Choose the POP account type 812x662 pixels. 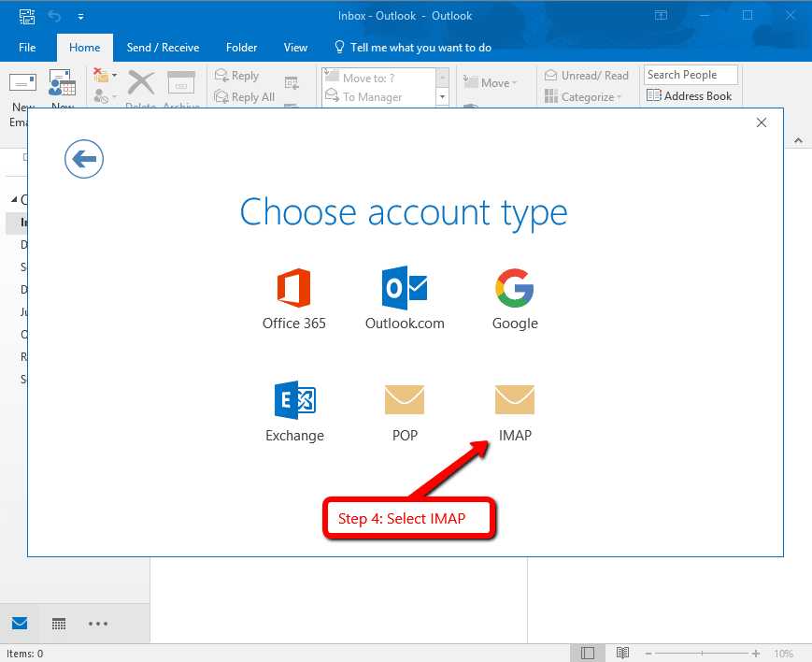point(405,413)
